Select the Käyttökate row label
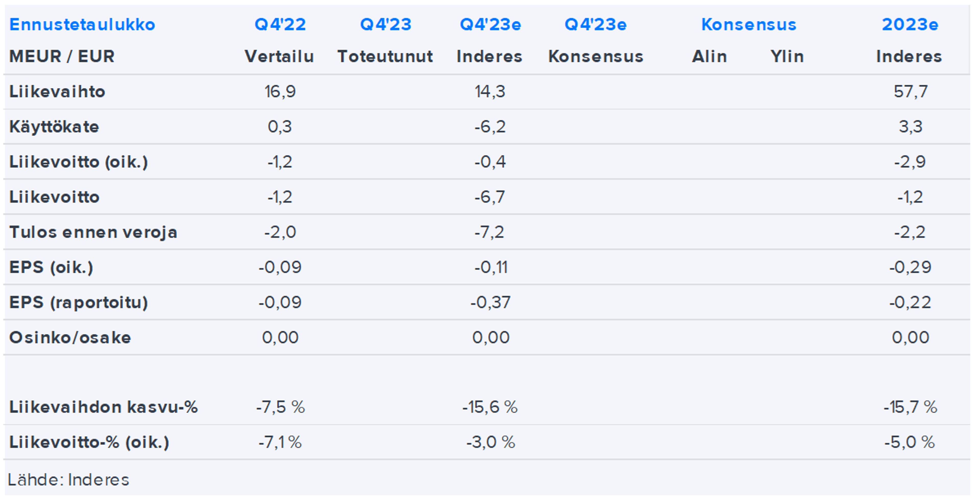 (x=54, y=127)
